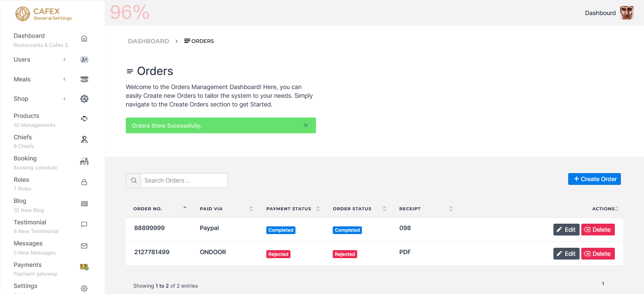Delete order 88899999
This screenshot has height=294, width=644.
(598, 230)
